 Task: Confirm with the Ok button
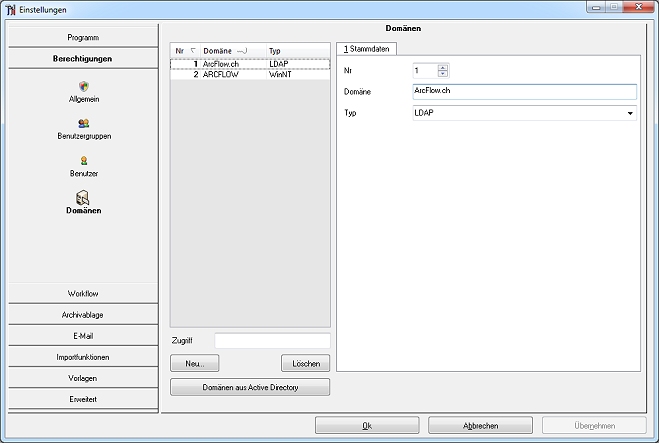click(x=367, y=425)
